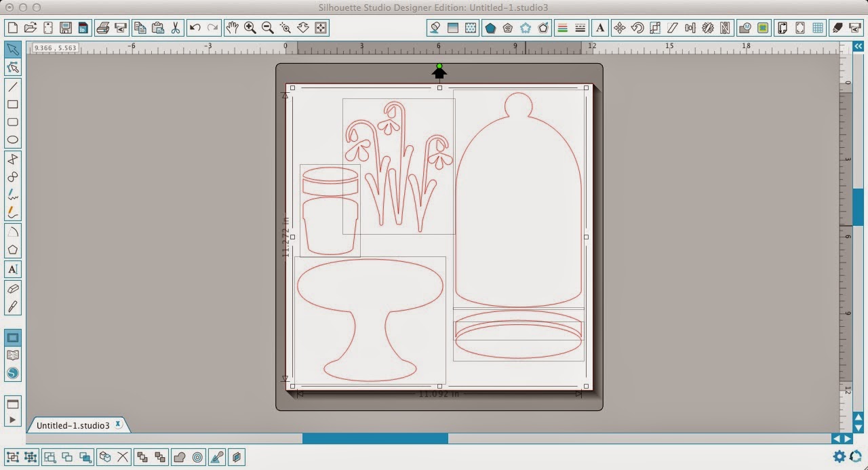
Task: Select the Freehand drawing tool
Action: pyautogui.click(x=12, y=195)
